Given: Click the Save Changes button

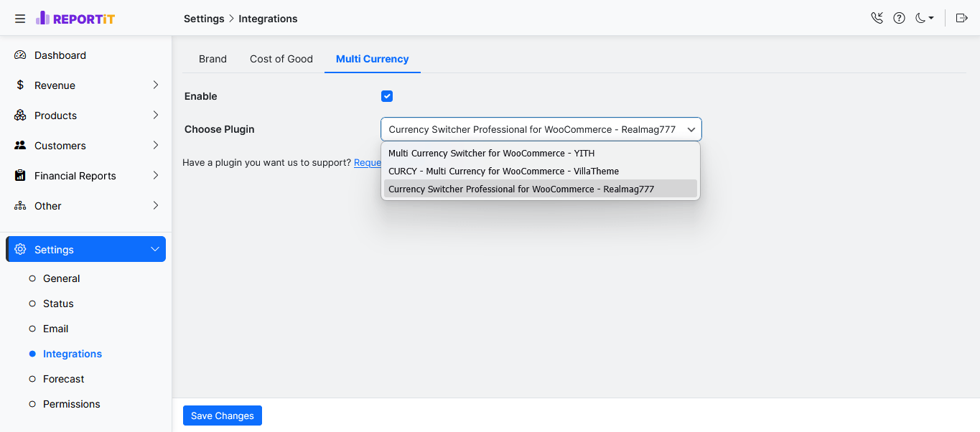Looking at the screenshot, I should (x=223, y=415).
